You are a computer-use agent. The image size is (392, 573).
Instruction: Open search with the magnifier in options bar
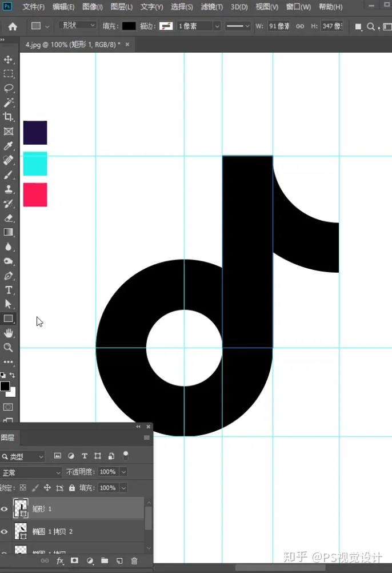pyautogui.click(x=370, y=26)
